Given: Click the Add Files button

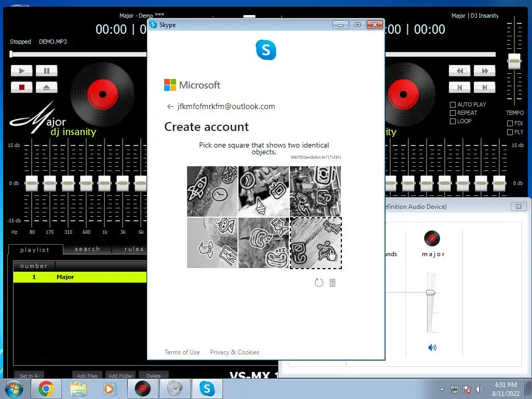Looking at the screenshot, I should (x=87, y=375).
